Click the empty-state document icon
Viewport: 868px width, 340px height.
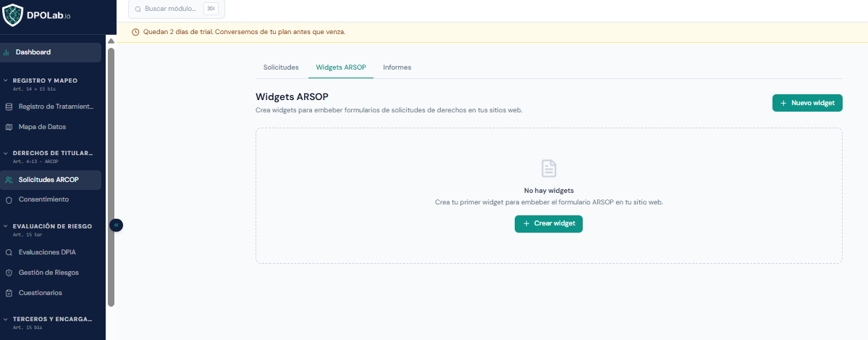click(x=549, y=169)
